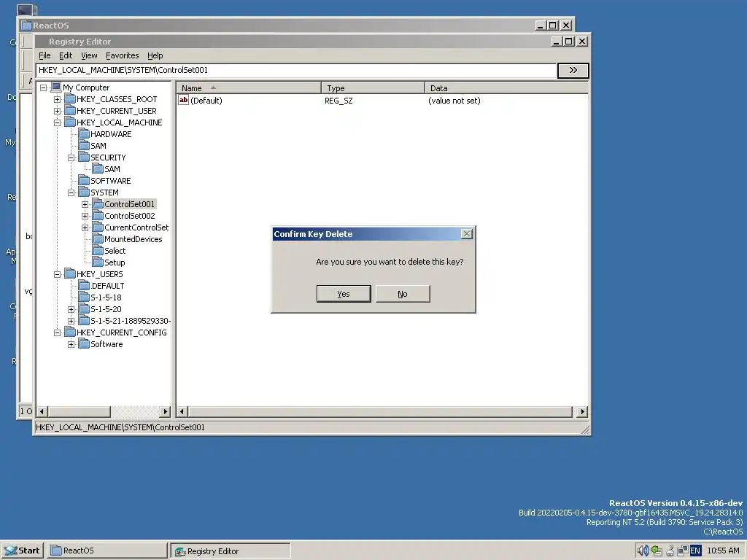Expand the CurrentControlSet key
Viewport: 747px width, 560px height.
[x=85, y=227]
